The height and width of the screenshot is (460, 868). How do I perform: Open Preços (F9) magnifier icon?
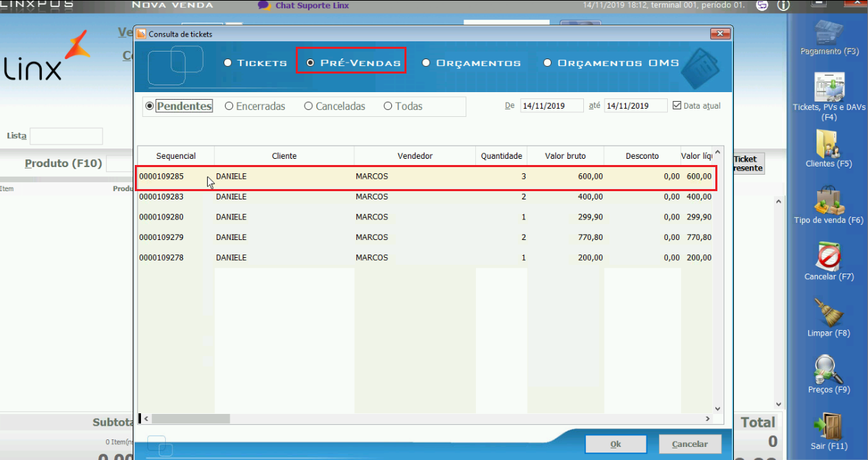(x=829, y=369)
